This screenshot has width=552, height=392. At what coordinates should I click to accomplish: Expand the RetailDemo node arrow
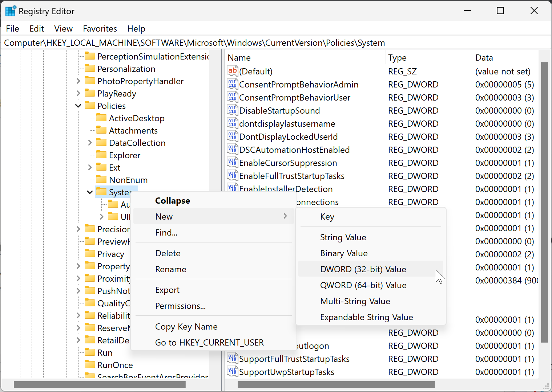(x=78, y=340)
